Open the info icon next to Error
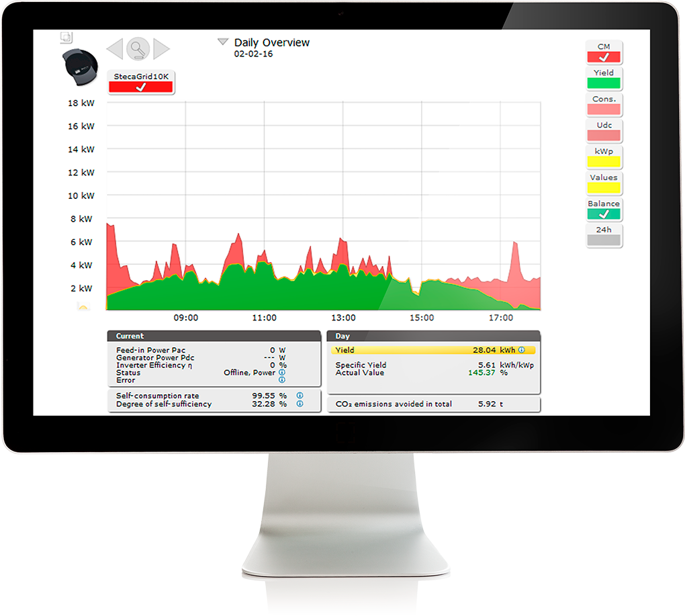The image size is (685, 616). click(282, 380)
